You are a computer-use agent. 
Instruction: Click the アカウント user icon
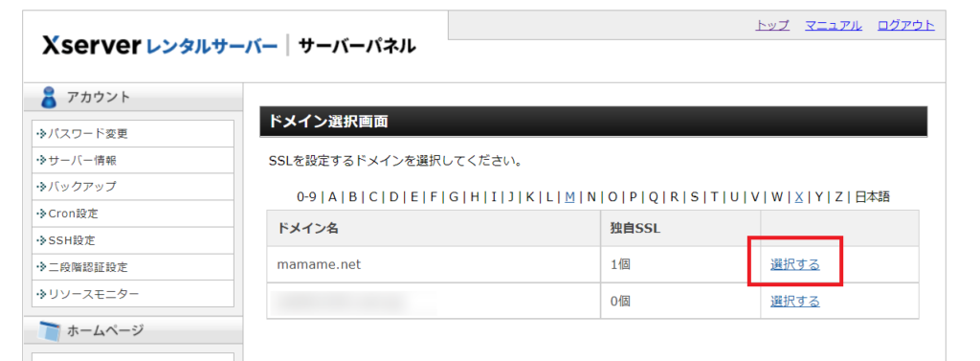click(x=48, y=97)
